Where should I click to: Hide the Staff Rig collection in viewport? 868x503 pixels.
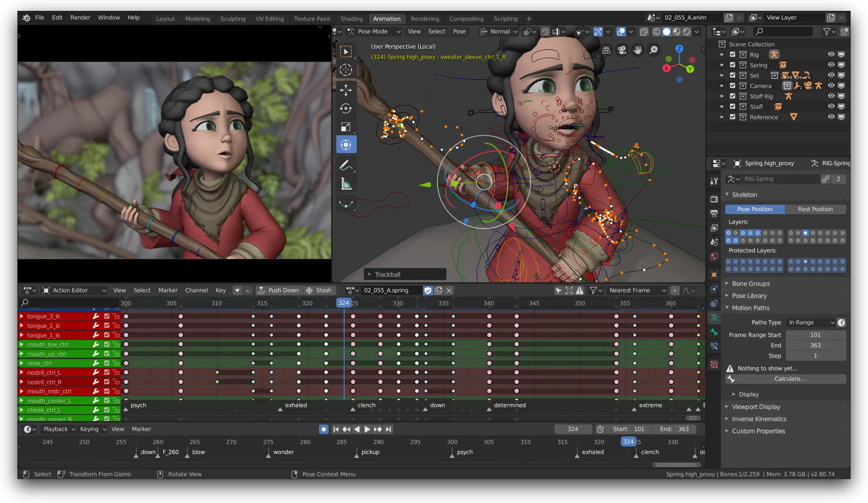point(831,96)
